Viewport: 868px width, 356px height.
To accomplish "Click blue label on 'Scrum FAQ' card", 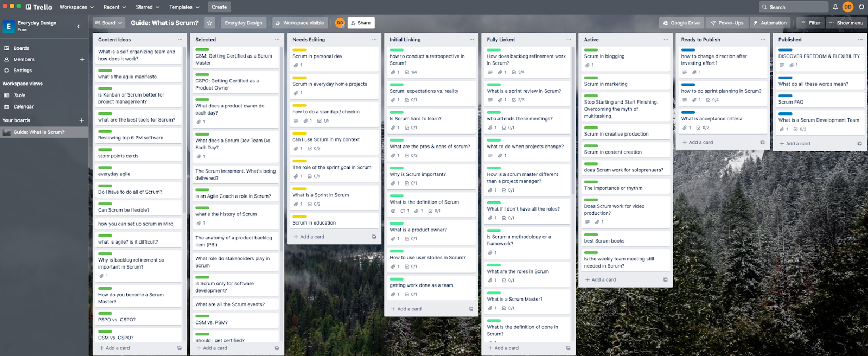I will 785,96.
